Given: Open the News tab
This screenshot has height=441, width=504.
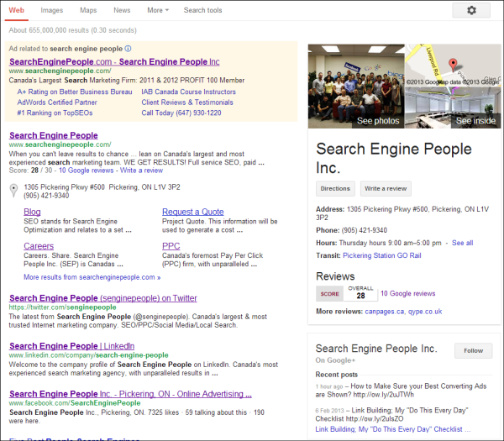Looking at the screenshot, I should click(122, 10).
